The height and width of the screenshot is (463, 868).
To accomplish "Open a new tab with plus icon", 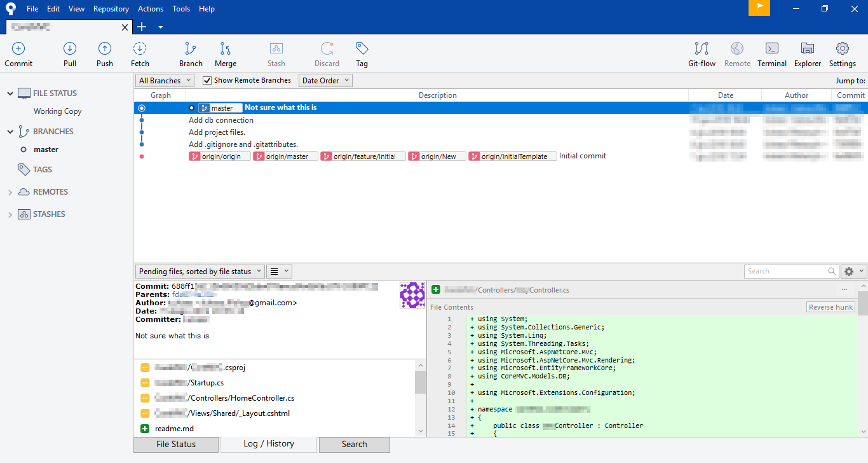I will [142, 27].
